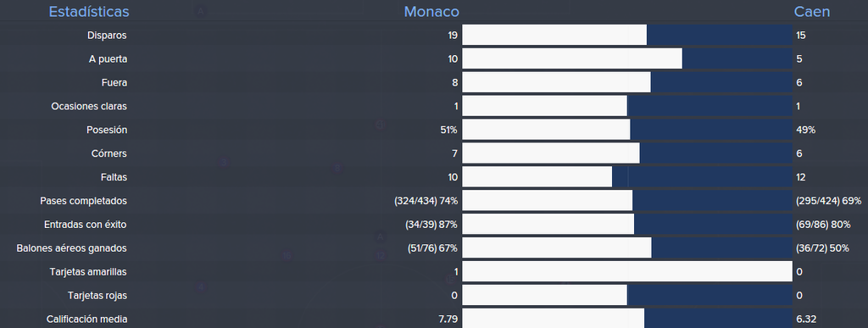This screenshot has height=328, width=868.
Task: Select the Disparos stat bar
Action: coord(627,35)
